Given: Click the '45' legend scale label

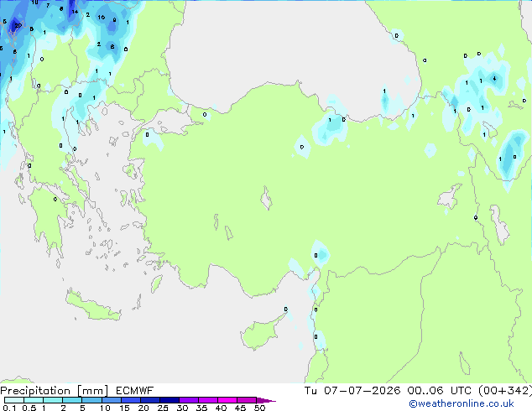Looking at the screenshot, I should 240,408.
